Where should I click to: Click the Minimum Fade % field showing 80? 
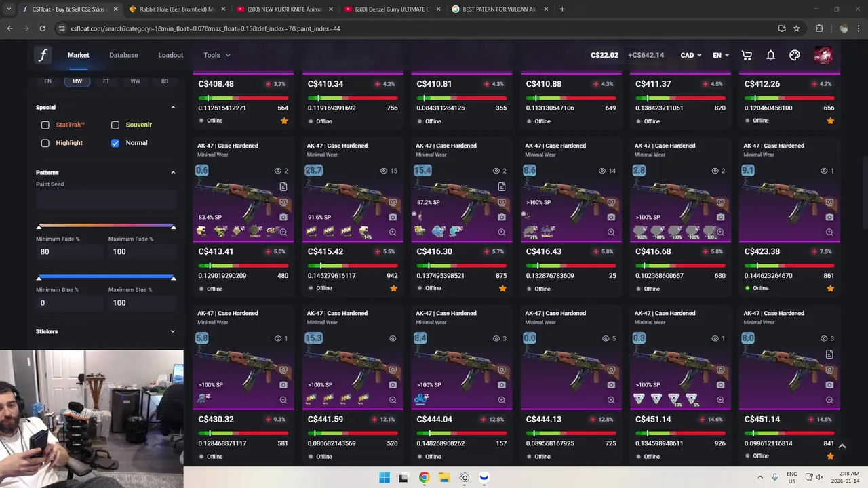click(x=68, y=251)
